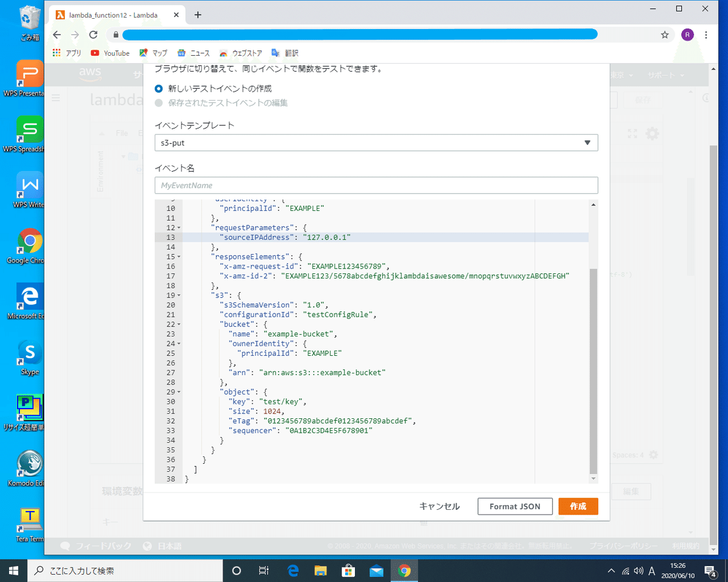This screenshot has height=582, width=728.
Task: Open the Tera Term desktop icon
Action: [x=30, y=525]
